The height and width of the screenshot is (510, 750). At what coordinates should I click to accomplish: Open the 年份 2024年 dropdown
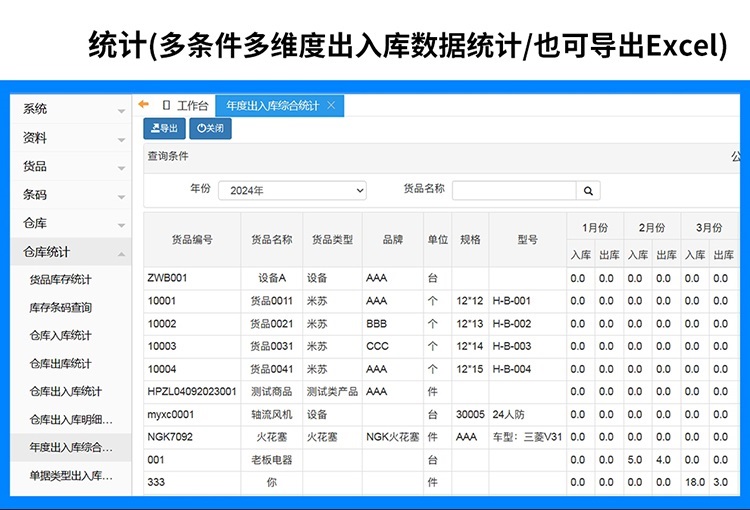click(292, 190)
